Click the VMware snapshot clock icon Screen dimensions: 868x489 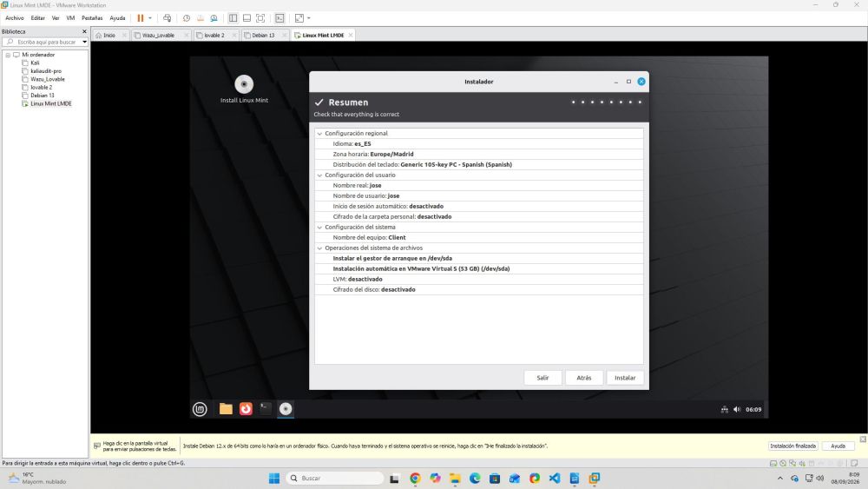(x=187, y=18)
